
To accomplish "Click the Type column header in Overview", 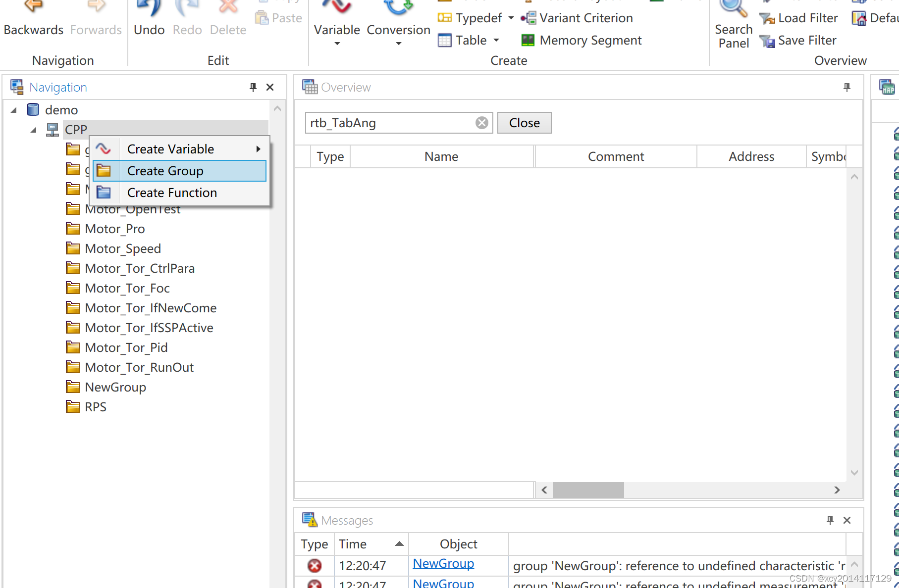I will pyautogui.click(x=330, y=156).
